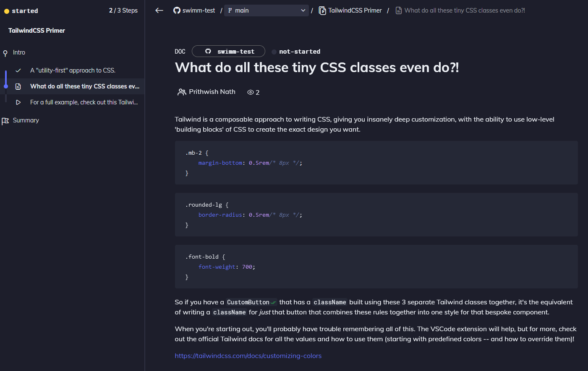Click the .rounded-lg code block
The width and height of the screenshot is (588, 371).
click(x=376, y=215)
